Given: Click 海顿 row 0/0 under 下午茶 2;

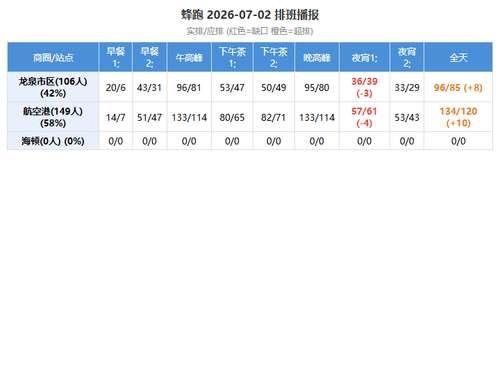Looking at the screenshot, I should click(x=274, y=141).
